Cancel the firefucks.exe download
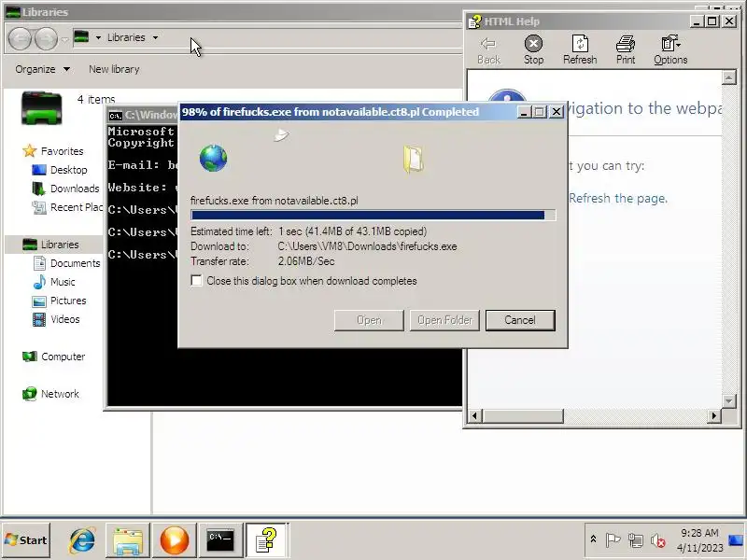Viewport: 747px width, 560px height. (520, 320)
